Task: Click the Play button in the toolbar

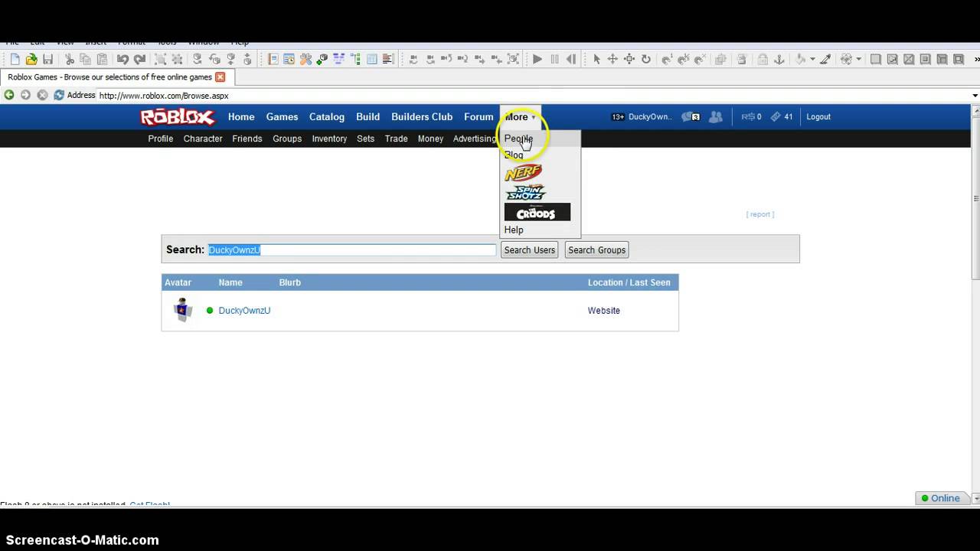Action: [537, 59]
